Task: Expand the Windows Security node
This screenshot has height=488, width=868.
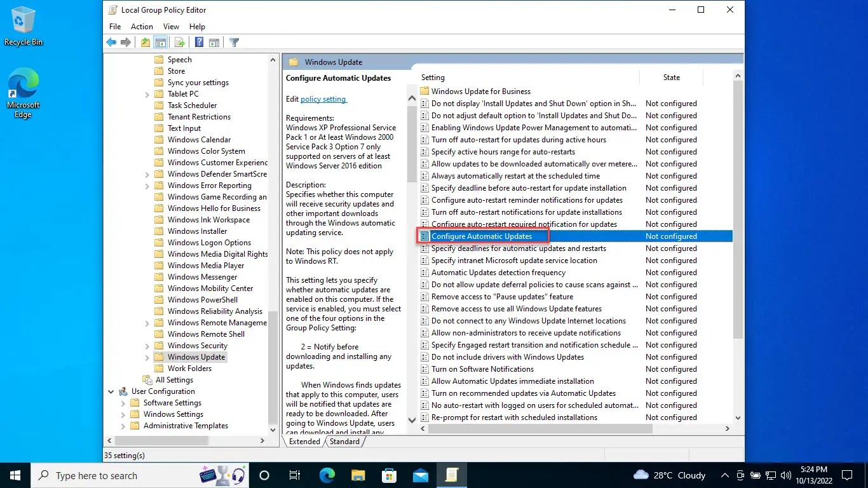Action: click(x=147, y=346)
